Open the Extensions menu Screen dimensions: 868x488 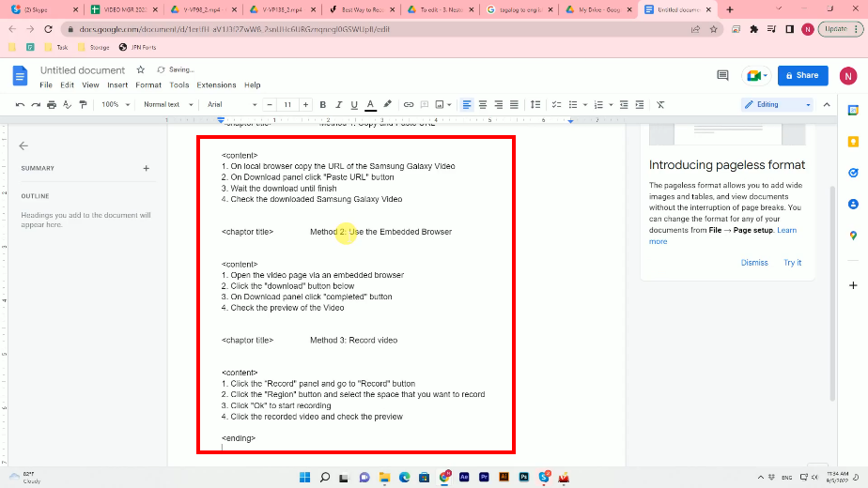click(216, 84)
